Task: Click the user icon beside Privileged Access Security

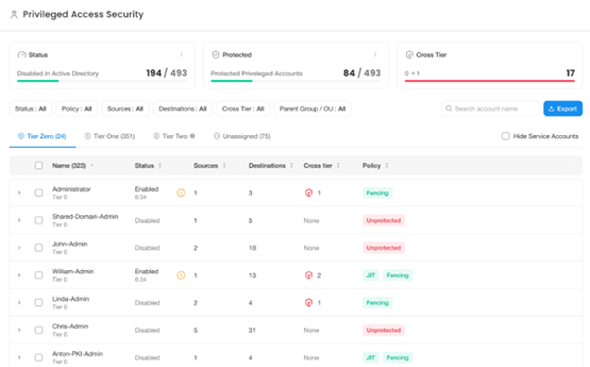Action: [x=14, y=15]
